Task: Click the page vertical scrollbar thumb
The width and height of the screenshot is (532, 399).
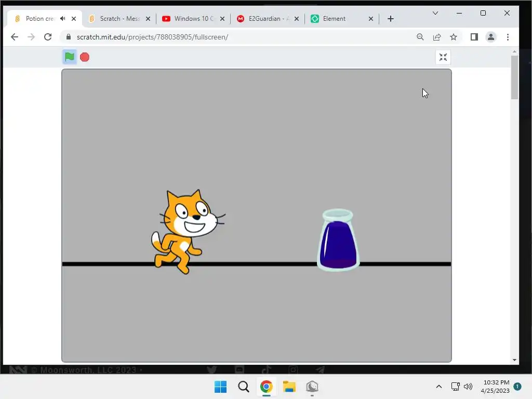Action: 514,77
